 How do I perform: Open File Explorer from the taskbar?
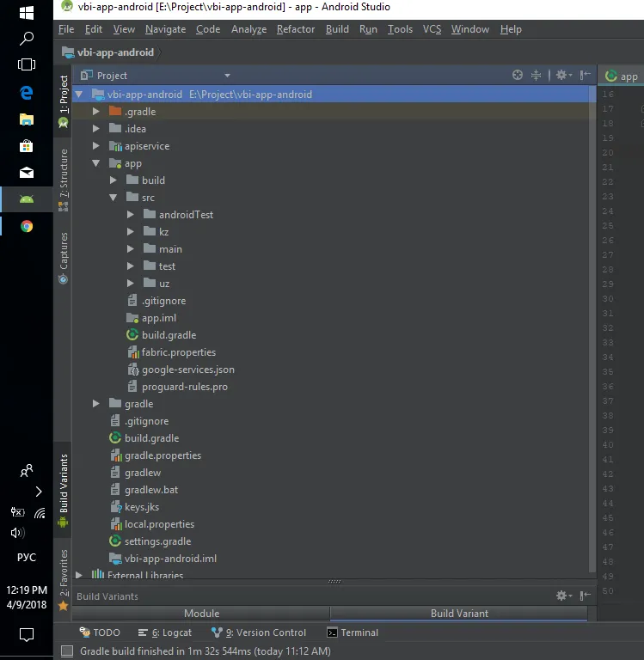click(x=27, y=119)
